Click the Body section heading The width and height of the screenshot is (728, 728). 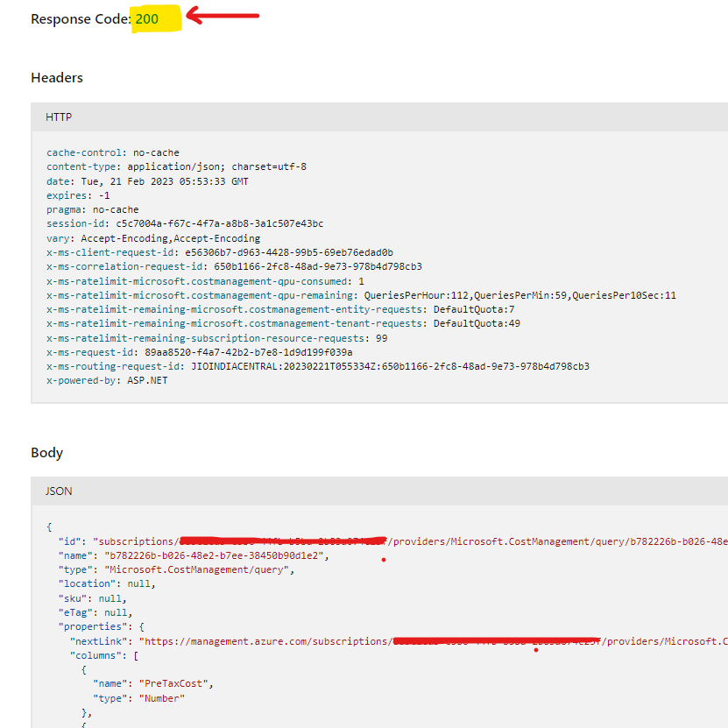(x=46, y=453)
